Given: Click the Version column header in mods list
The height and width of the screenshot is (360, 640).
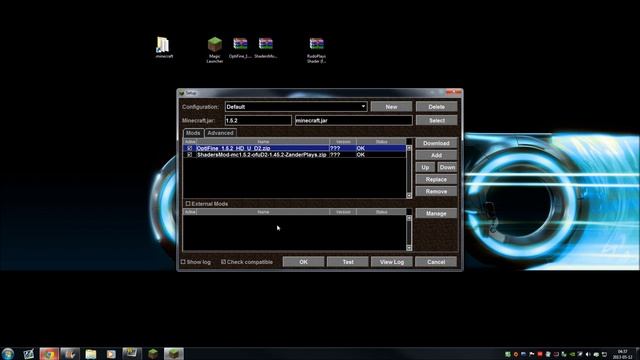Looking at the screenshot, I should tap(343, 142).
